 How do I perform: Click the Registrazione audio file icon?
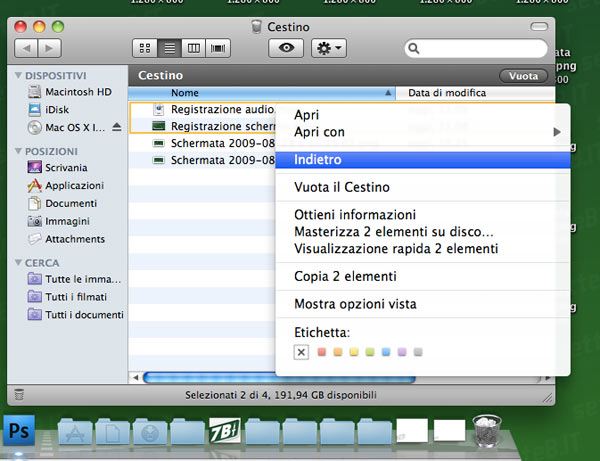[159, 109]
